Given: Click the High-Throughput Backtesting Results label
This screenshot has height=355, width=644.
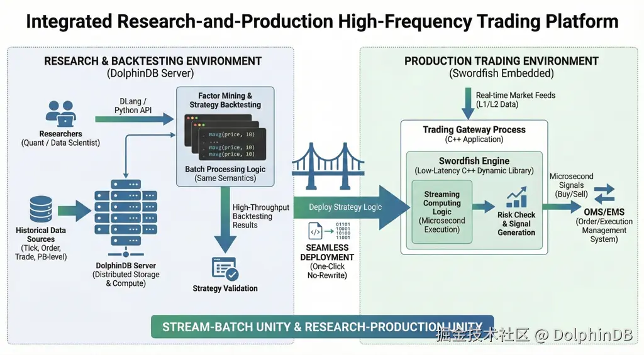Looking at the screenshot, I should 261,216.
